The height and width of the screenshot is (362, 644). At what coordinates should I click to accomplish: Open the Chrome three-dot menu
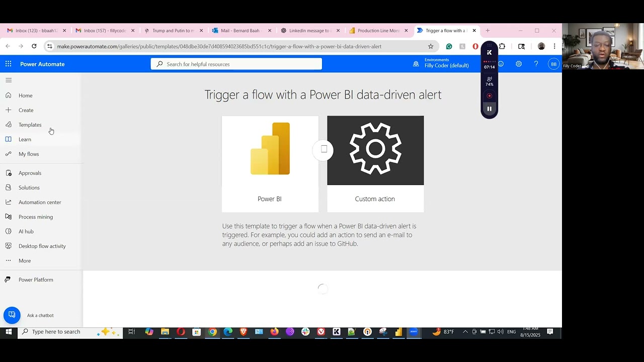coord(554,46)
